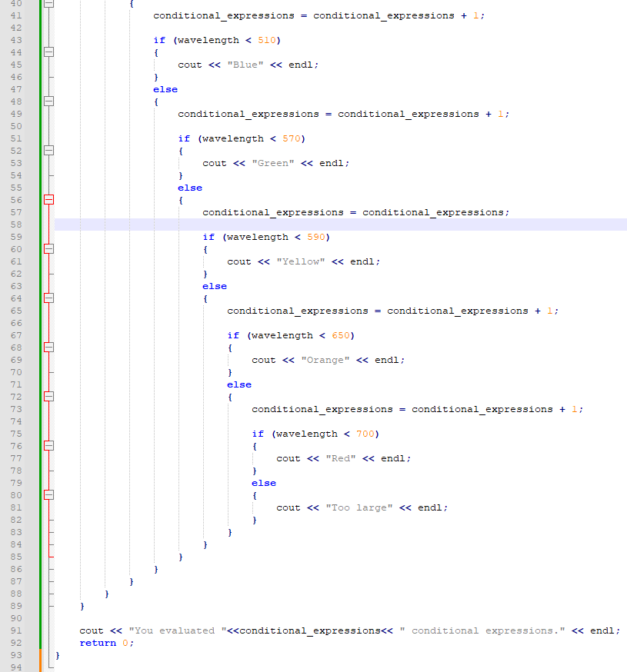
Task: Collapse the fold marker at line 72
Action: click(49, 397)
